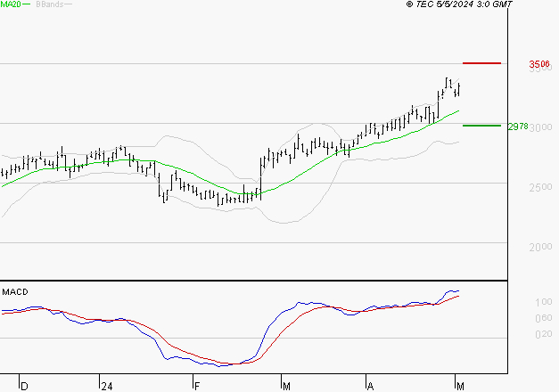Click the 2500 price axis label
559x392 pixels.
[x=540, y=187]
